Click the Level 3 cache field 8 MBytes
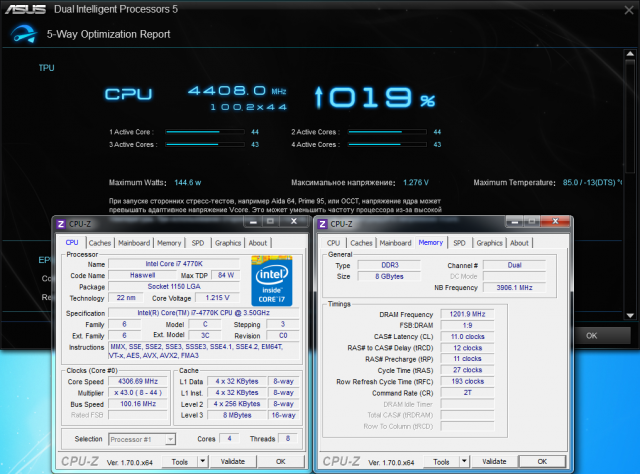The height and width of the screenshot is (474, 640). pos(237,415)
